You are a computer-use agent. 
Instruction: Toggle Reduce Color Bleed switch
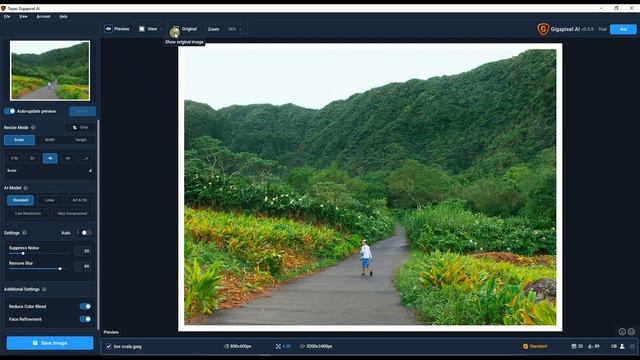[85, 306]
